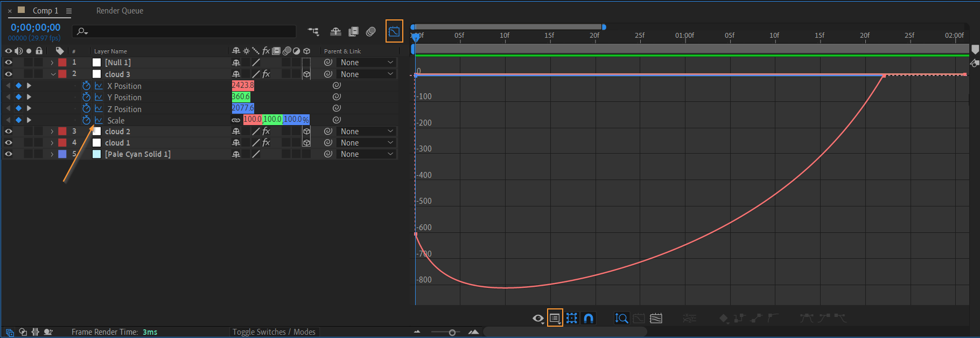This screenshot has height=338, width=980.
Task: Click the layer search field
Action: pyautogui.click(x=184, y=31)
